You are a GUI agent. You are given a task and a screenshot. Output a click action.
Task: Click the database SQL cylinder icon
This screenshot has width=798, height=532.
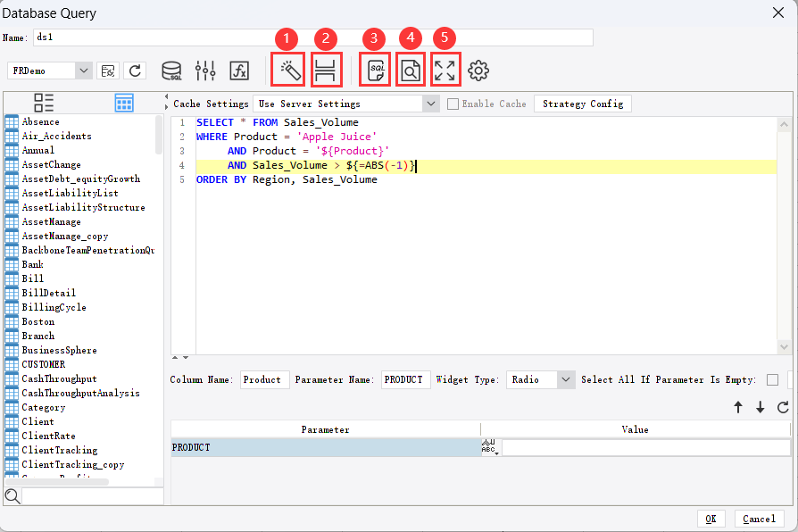171,71
